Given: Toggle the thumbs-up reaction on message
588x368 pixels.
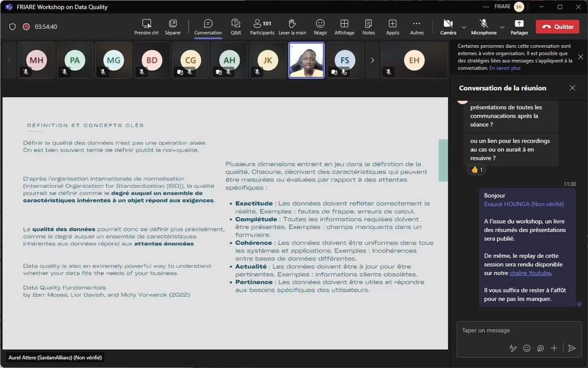Looking at the screenshot, I should (477, 170).
